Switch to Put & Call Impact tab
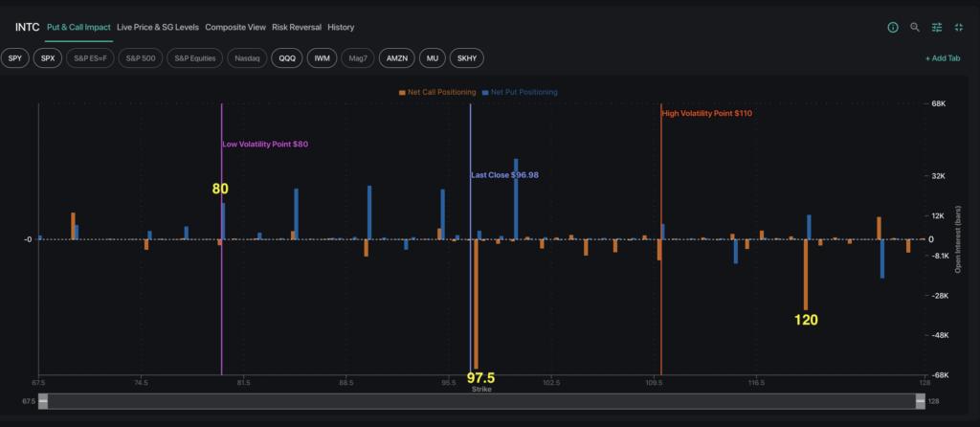The image size is (980, 427). click(78, 28)
